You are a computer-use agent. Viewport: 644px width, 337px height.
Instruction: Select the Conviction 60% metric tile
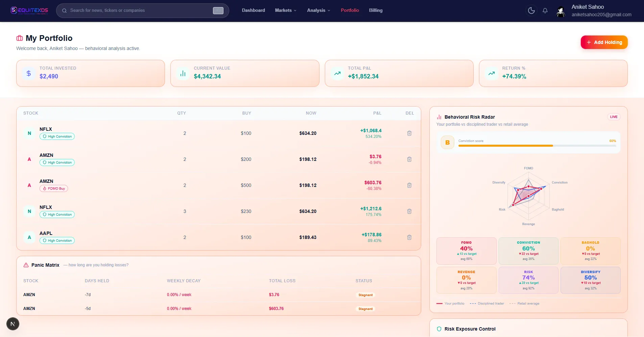[x=528, y=251]
